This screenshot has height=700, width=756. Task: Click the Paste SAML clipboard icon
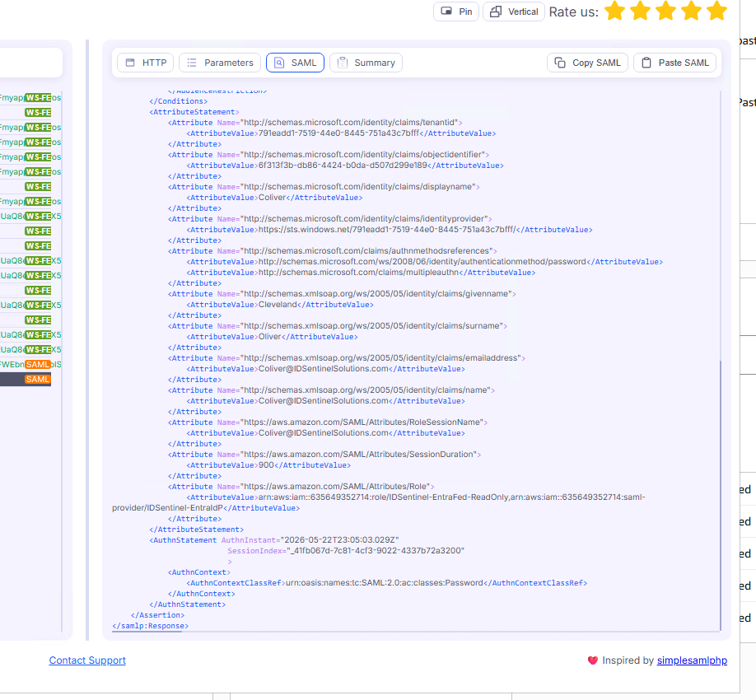[646, 63]
